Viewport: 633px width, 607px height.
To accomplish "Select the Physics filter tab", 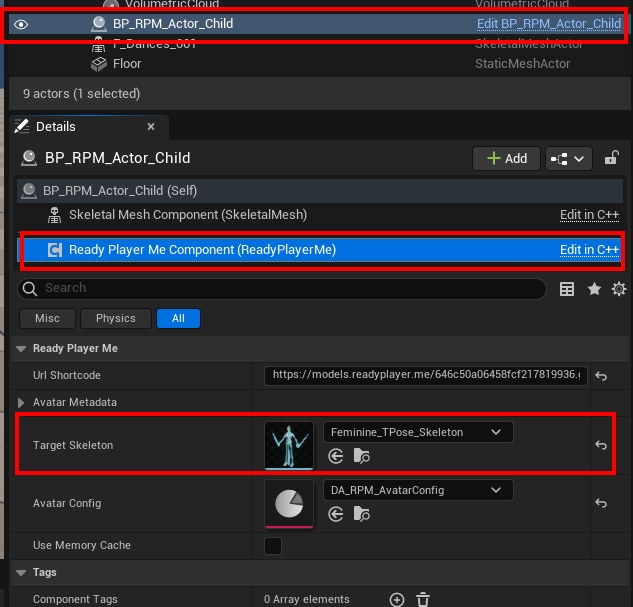I will pos(116,318).
